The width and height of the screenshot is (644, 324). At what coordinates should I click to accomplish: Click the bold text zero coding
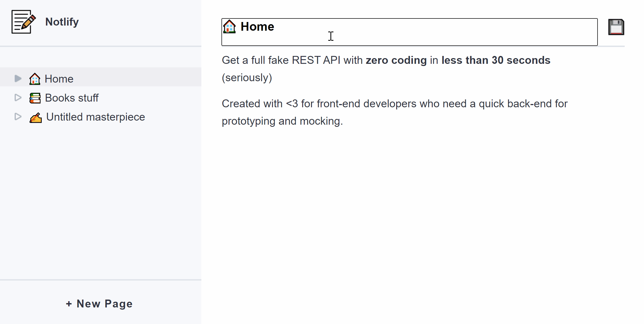pos(396,60)
